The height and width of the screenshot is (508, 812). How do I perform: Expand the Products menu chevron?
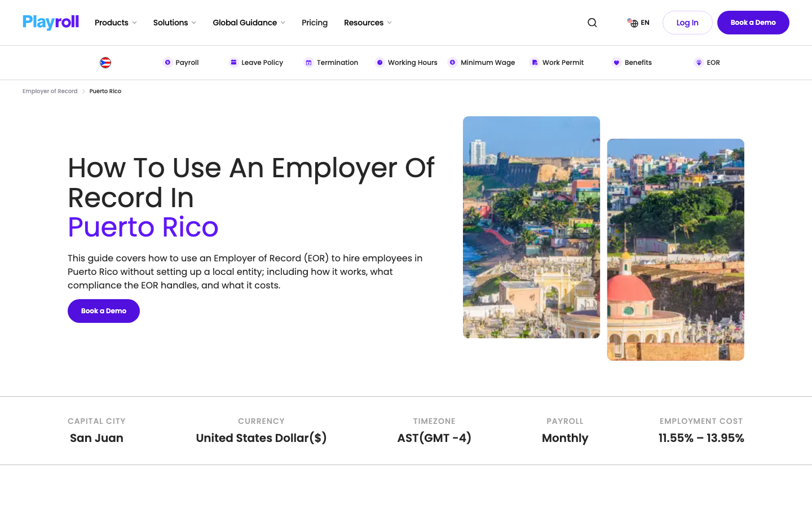coord(134,23)
